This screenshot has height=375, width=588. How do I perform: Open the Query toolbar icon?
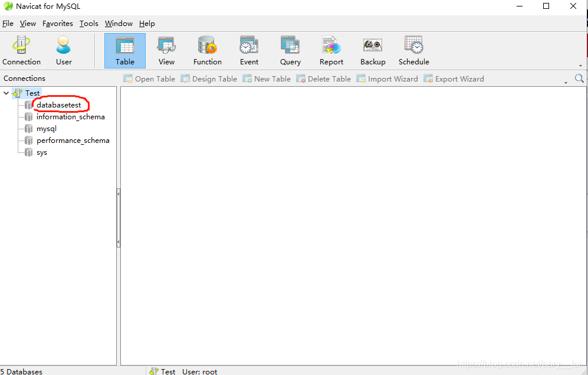pyautogui.click(x=290, y=50)
